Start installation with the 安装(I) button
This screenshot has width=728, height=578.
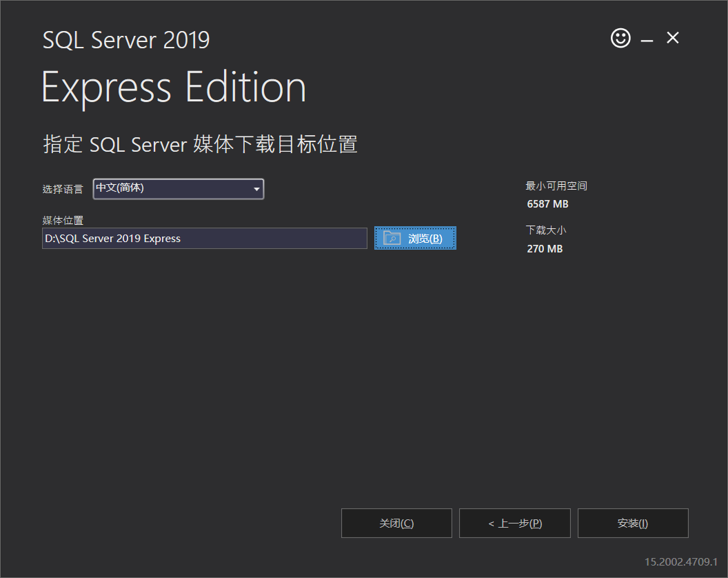pyautogui.click(x=633, y=524)
